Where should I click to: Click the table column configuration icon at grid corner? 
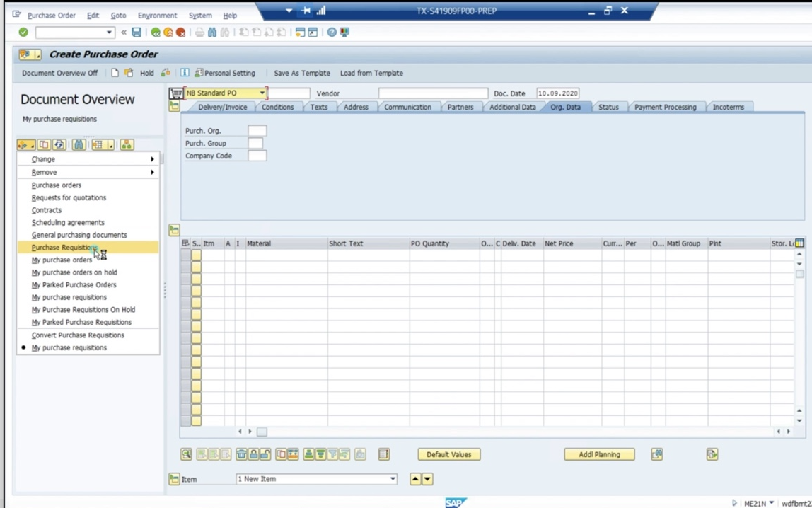pyautogui.click(x=799, y=243)
